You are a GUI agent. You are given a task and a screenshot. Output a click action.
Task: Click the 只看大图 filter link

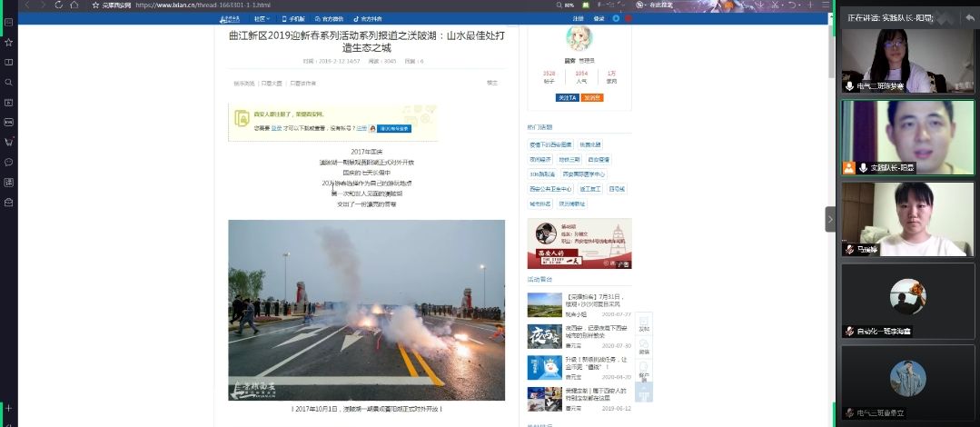(272, 84)
